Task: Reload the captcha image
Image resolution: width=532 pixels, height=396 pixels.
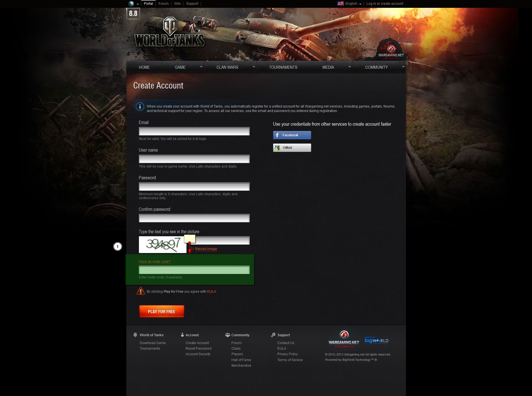Action: click(x=205, y=249)
